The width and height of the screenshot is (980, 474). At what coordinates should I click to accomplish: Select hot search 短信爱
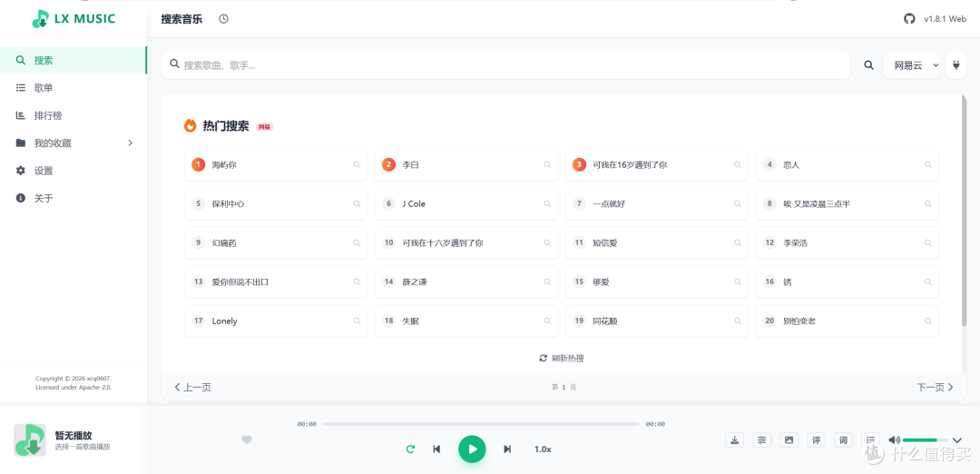click(x=656, y=242)
